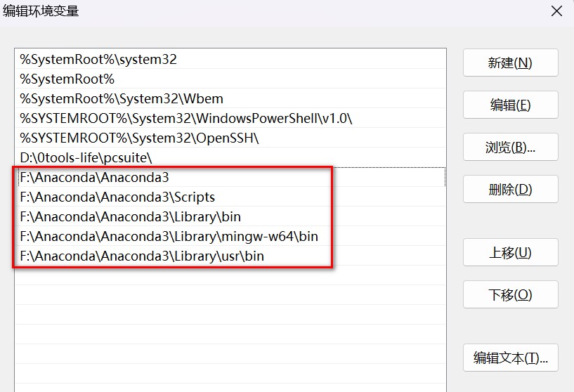Close the 编辑环境变量 dialog

coord(556,11)
